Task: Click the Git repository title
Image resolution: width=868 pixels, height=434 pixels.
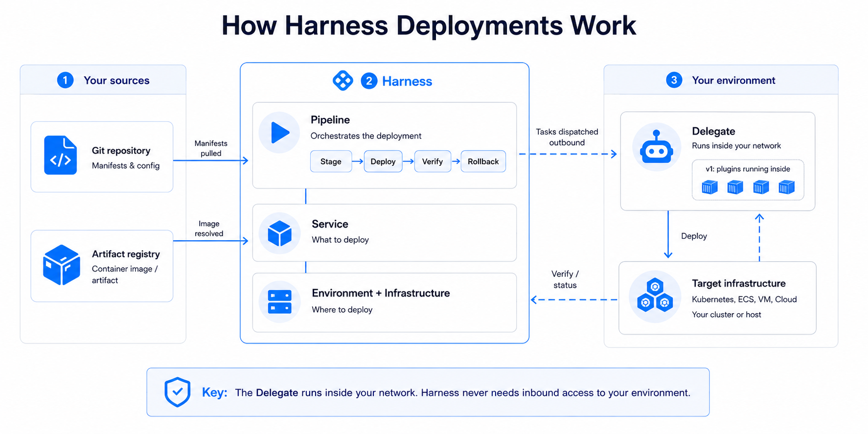Action: [121, 151]
